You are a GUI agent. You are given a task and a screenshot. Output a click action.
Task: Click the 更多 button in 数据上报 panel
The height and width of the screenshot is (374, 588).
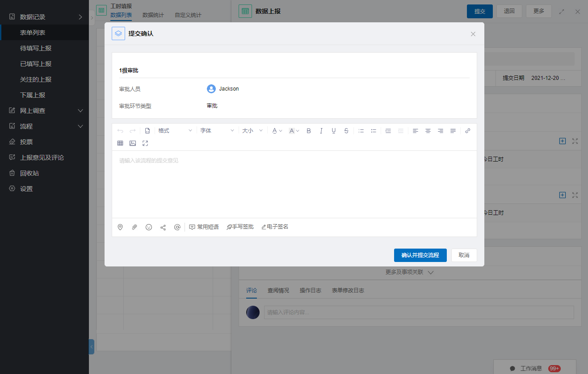pos(539,11)
